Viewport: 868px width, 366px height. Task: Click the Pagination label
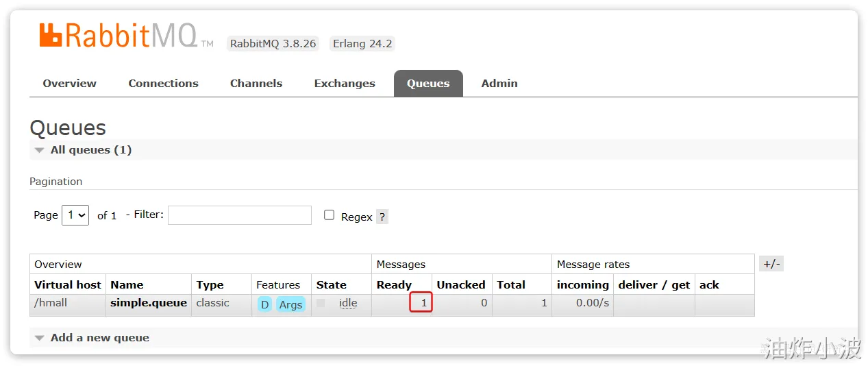pyautogui.click(x=56, y=182)
